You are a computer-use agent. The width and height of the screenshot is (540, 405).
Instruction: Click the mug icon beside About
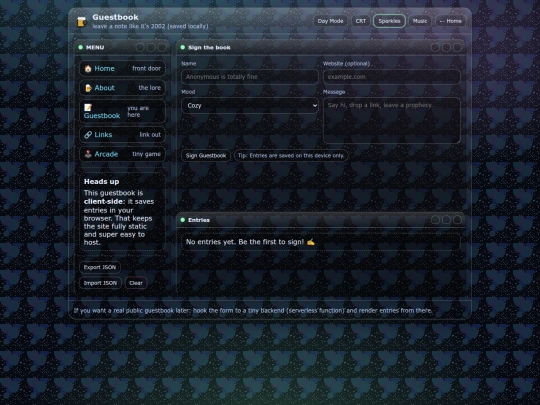(x=88, y=88)
